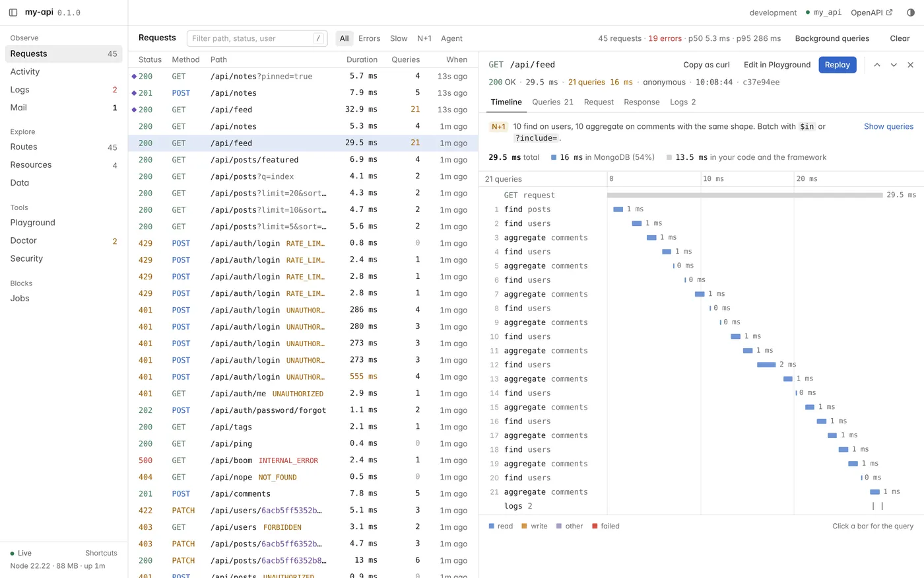Select the All filter
Image resolution: width=924 pixels, height=578 pixels.
pyautogui.click(x=344, y=38)
